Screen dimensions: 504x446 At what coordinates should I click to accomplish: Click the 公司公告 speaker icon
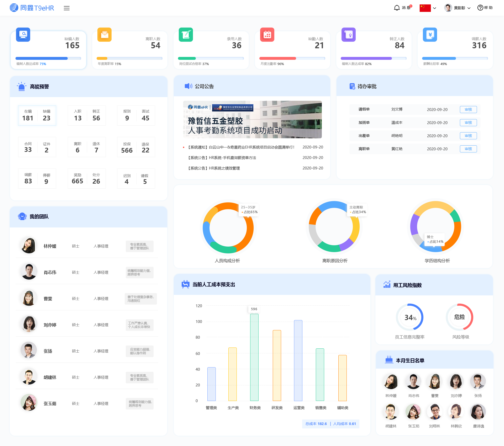[188, 86]
